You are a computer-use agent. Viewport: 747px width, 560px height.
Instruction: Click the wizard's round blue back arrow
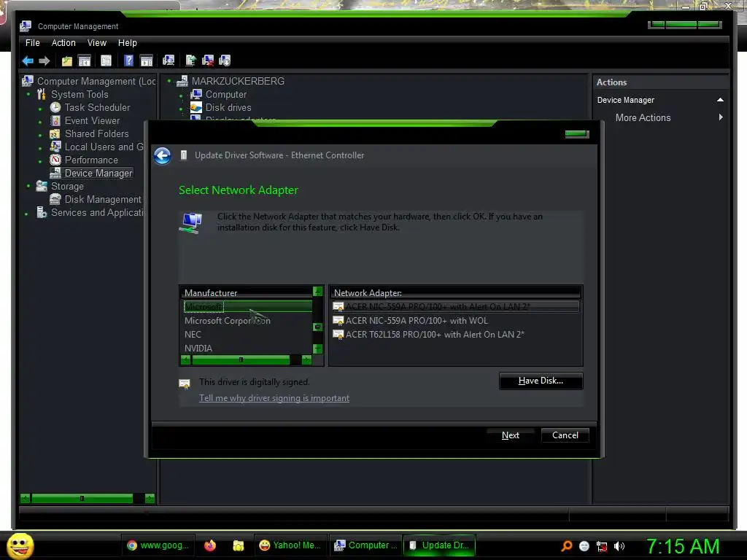pyautogui.click(x=163, y=156)
